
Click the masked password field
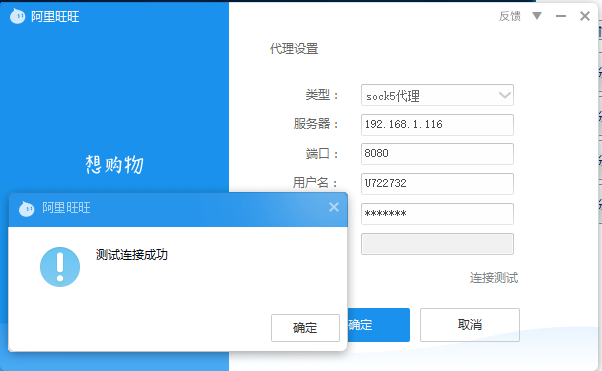437,214
